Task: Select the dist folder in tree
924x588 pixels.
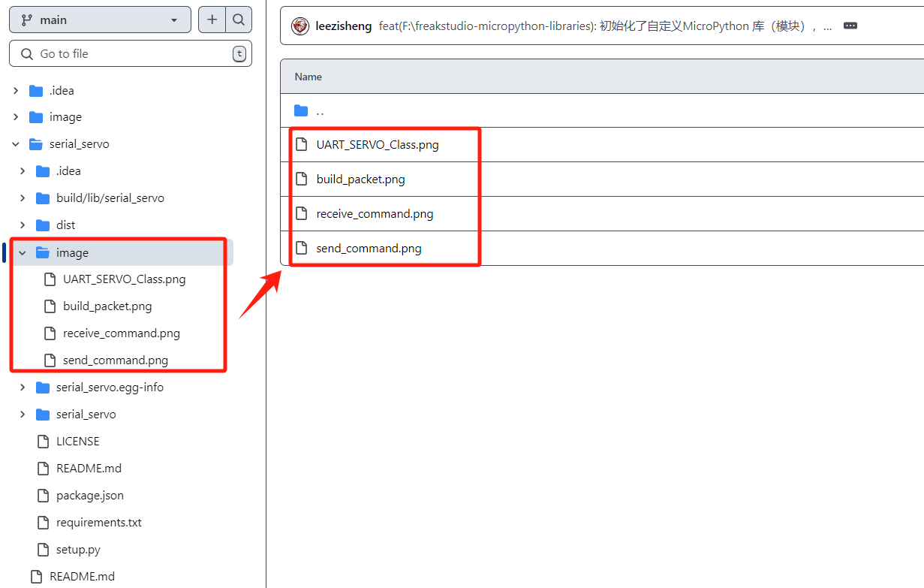Action: tap(66, 225)
